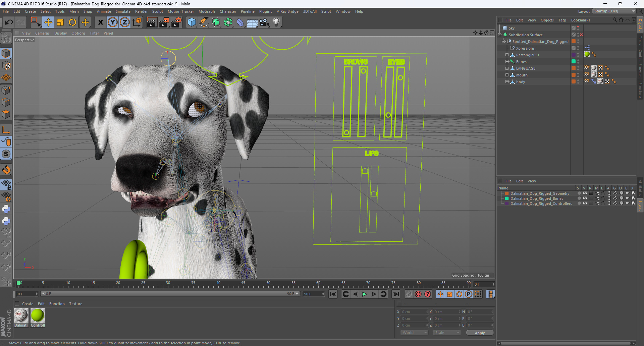
Task: Open the MoGraph menu
Action: coord(207,11)
